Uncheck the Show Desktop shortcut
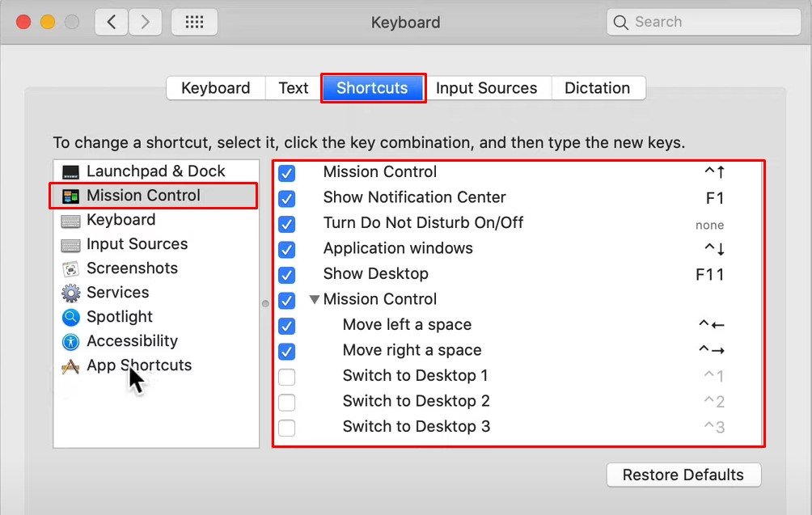 click(286, 275)
